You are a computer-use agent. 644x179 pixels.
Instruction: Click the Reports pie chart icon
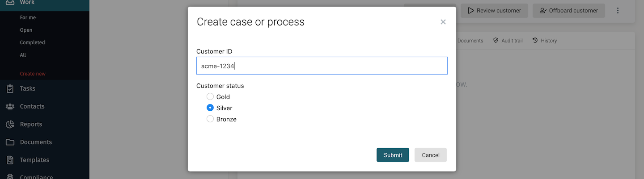pyautogui.click(x=10, y=124)
